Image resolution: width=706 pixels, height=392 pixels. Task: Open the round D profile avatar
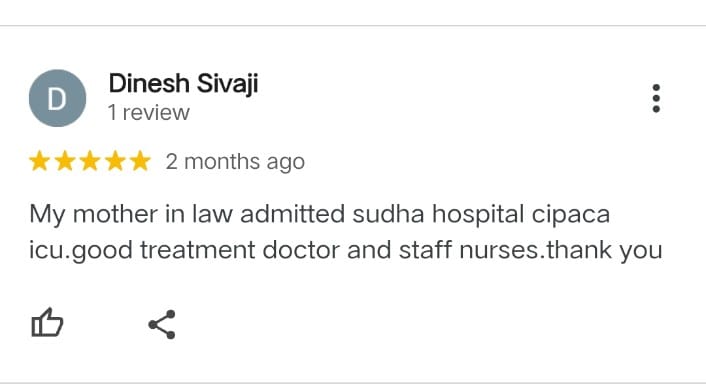pyautogui.click(x=57, y=98)
